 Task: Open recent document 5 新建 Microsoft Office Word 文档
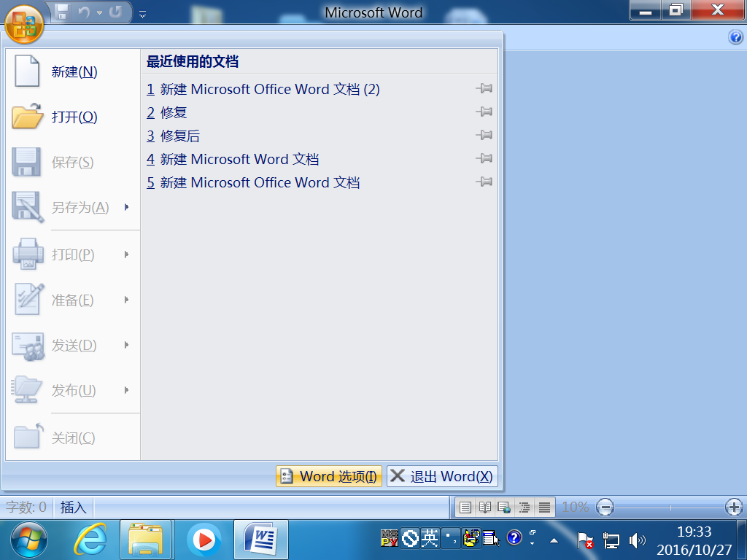[x=253, y=182]
